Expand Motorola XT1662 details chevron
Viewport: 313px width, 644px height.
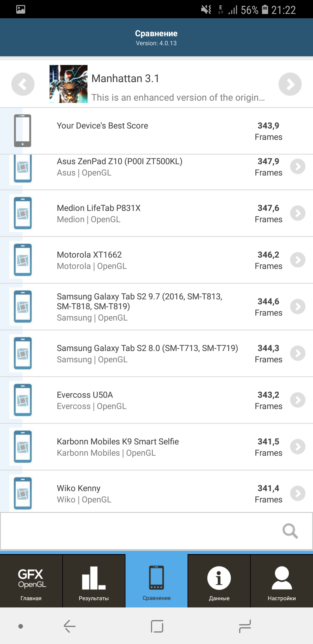(298, 260)
